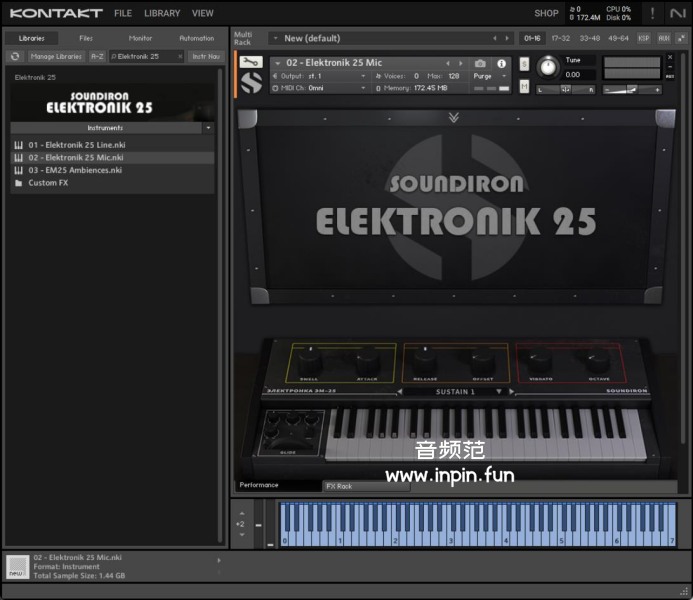693x600 pixels.
Task: Open the instrument info icon
Action: point(502,63)
